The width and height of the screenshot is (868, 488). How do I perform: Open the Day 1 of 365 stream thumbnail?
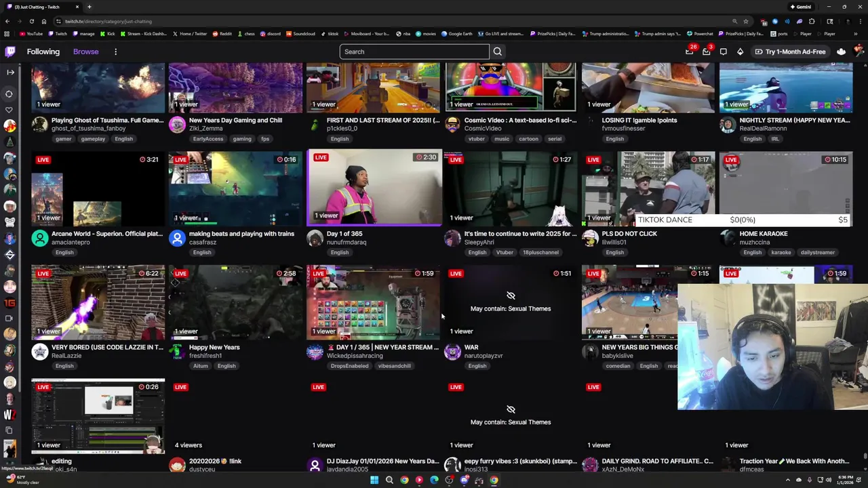click(374, 187)
